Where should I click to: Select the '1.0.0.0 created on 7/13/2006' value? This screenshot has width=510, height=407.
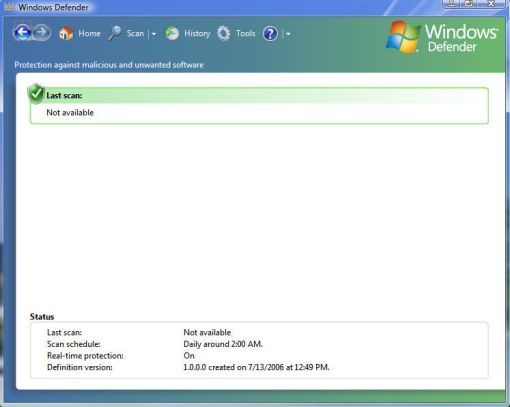click(256, 367)
